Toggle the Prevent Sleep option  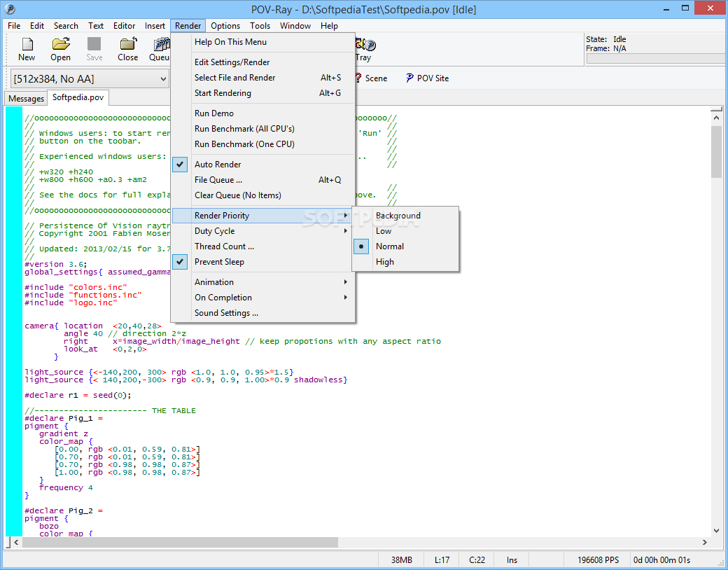(x=263, y=262)
